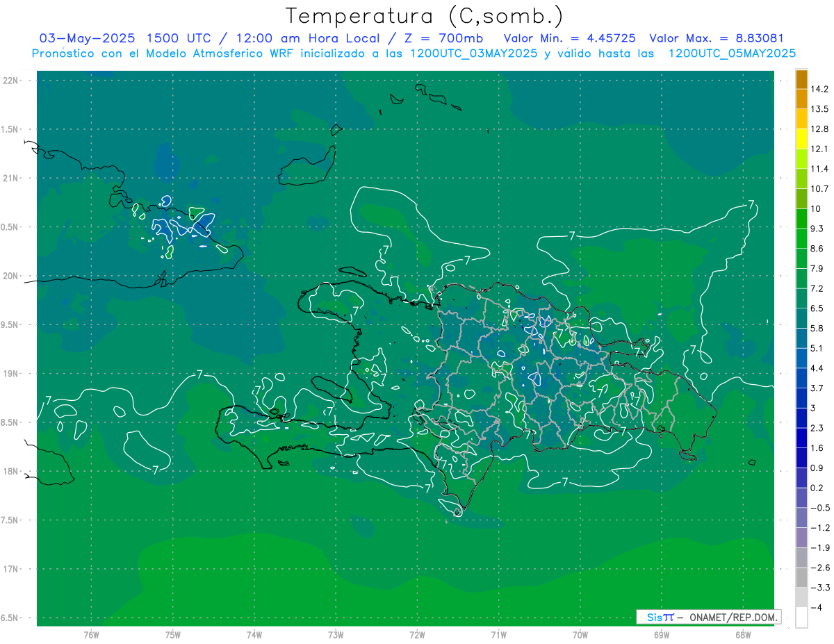Click the '17N' latitude label

coord(10,570)
